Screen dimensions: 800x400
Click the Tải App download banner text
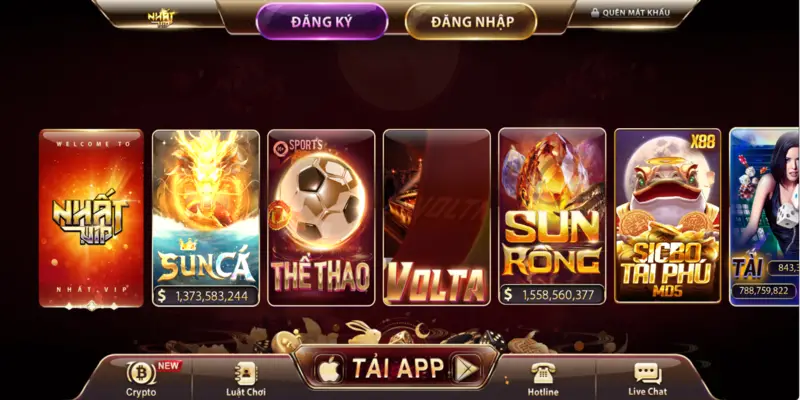[398, 368]
